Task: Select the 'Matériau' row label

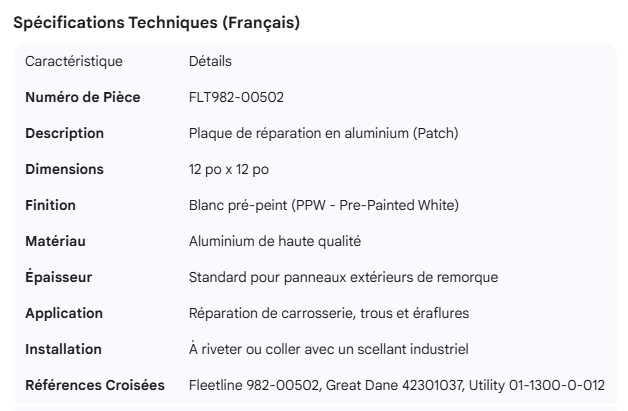Action: (x=54, y=241)
